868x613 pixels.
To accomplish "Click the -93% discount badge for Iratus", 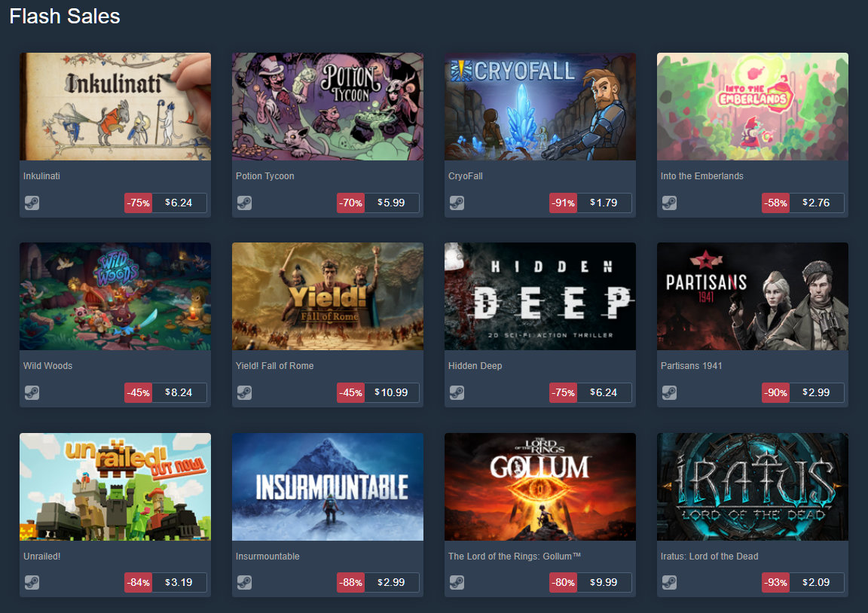I will coord(776,583).
